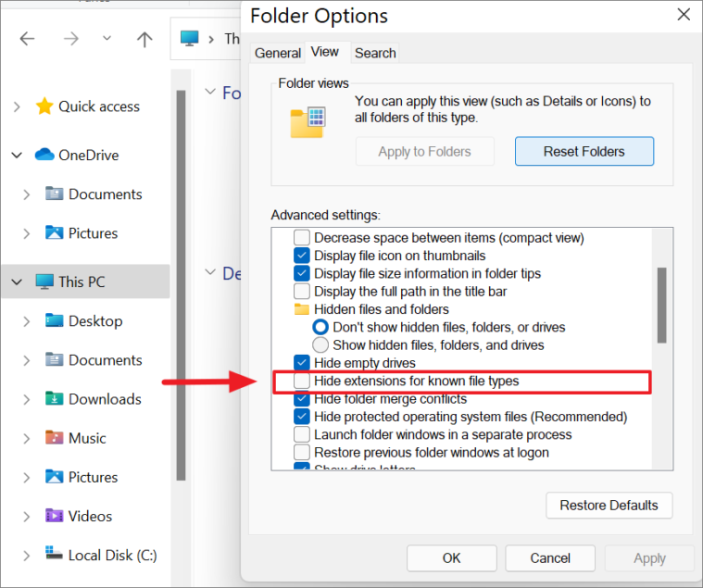Open the OneDrive cloud icon

click(x=44, y=155)
